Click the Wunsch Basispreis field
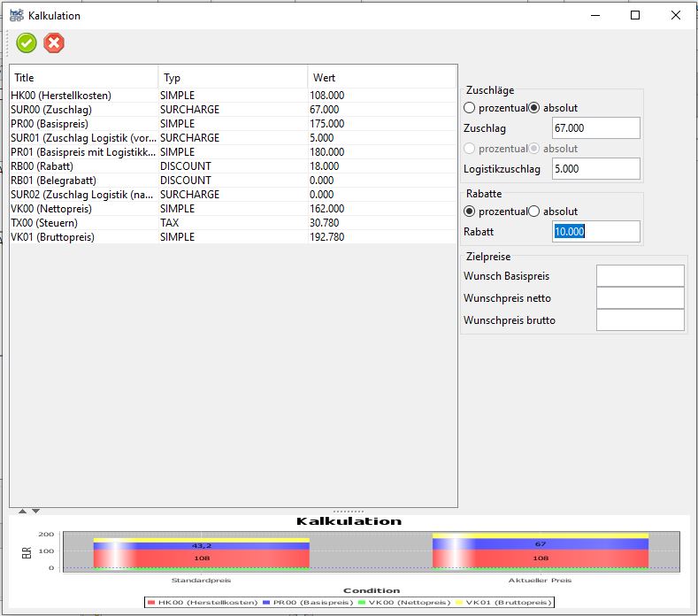 pyautogui.click(x=640, y=276)
